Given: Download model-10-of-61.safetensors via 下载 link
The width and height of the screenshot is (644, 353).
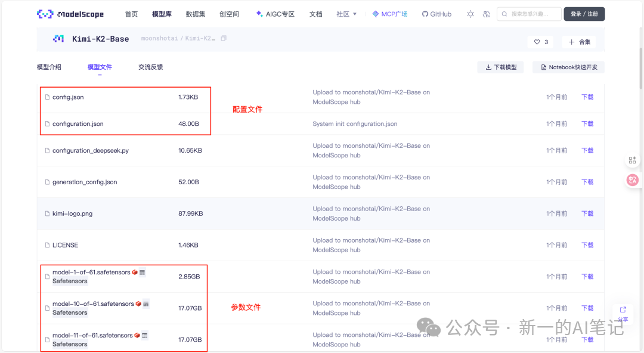Looking at the screenshot, I should click(587, 308).
